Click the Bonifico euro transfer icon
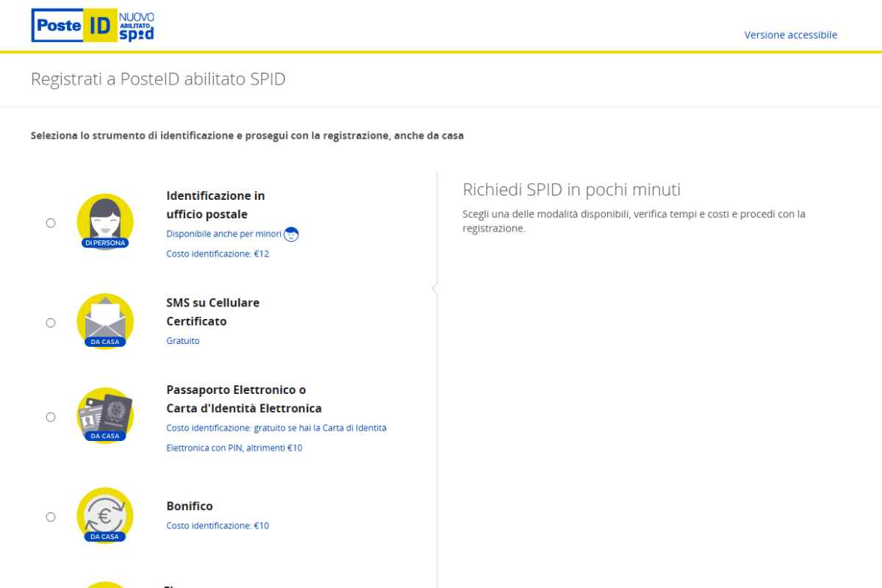 105,514
